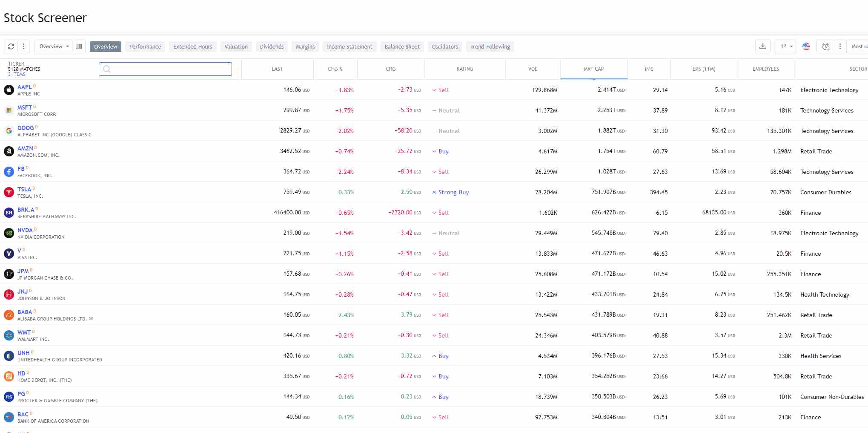The height and width of the screenshot is (433, 868).
Task: Open the 1D interval dropdown
Action: click(x=785, y=46)
